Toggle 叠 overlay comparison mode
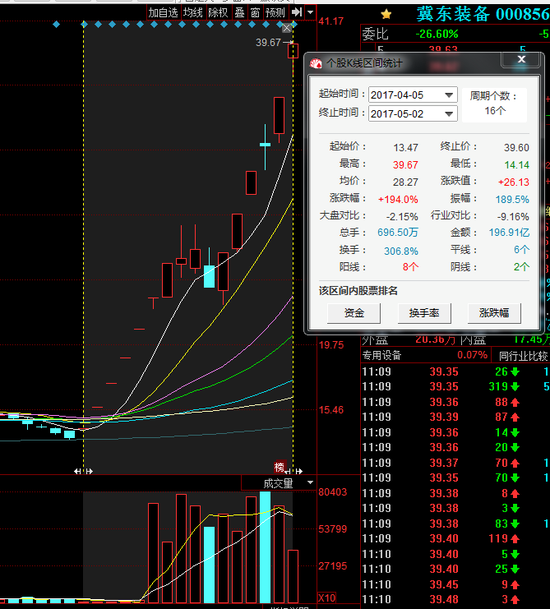 [x=240, y=12]
